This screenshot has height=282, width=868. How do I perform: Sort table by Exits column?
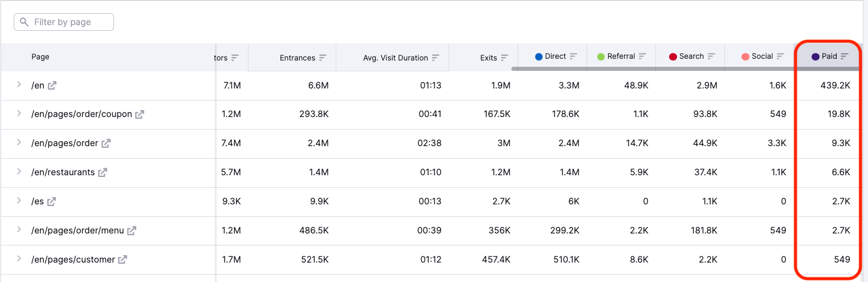pyautogui.click(x=504, y=58)
